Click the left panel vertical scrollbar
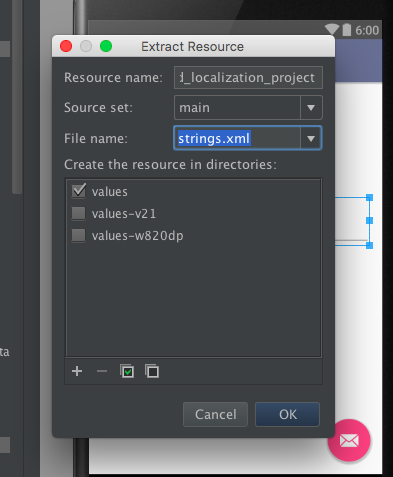The height and width of the screenshot is (477, 393). pos(17,97)
